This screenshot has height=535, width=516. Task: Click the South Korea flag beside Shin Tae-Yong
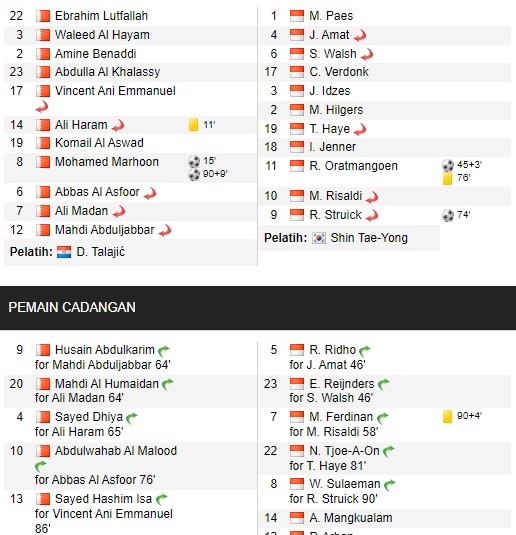click(x=319, y=238)
